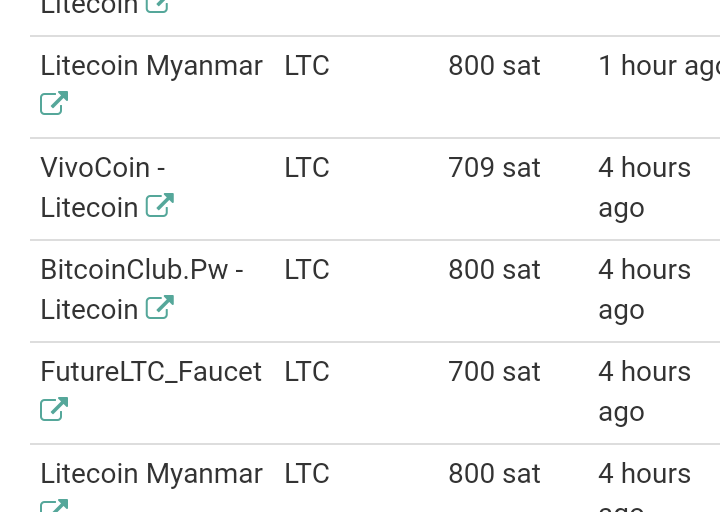The height and width of the screenshot is (512, 720).
Task: Select the 700 sat amount
Action: 494,372
